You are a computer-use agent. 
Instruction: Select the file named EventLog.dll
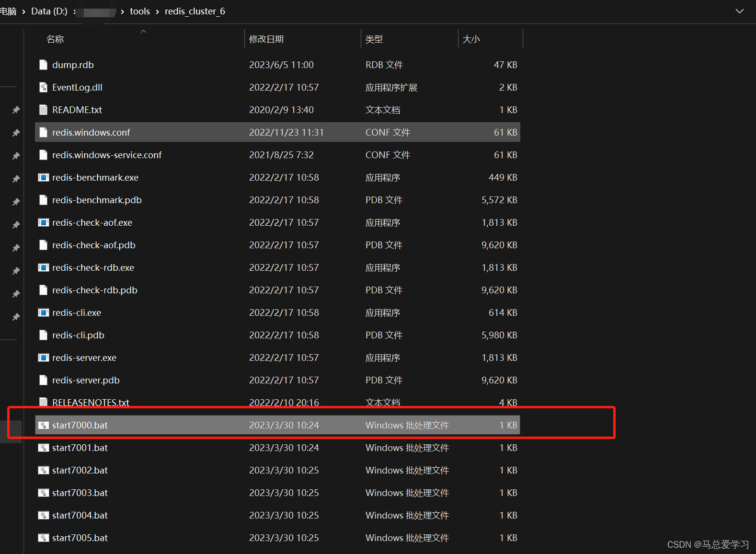point(77,87)
